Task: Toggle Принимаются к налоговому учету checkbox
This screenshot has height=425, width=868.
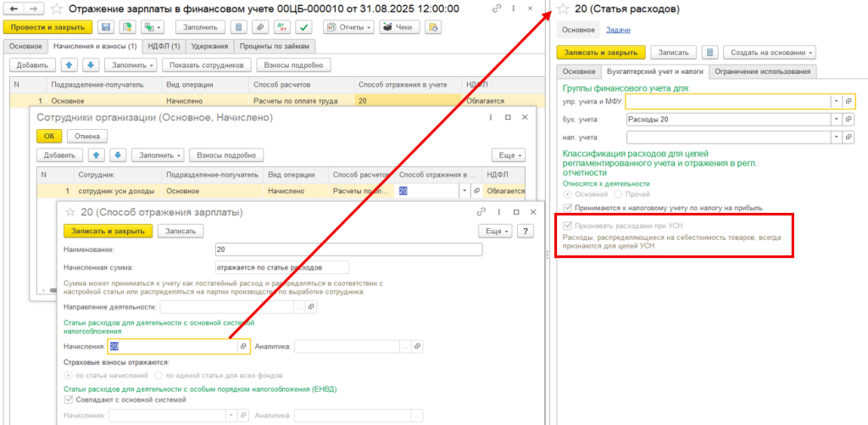Action: click(x=569, y=207)
